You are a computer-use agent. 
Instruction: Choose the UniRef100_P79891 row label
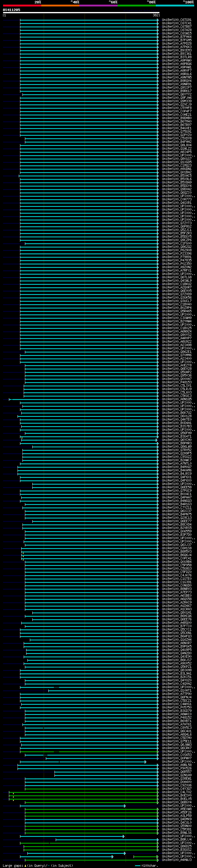click(x=176, y=257)
